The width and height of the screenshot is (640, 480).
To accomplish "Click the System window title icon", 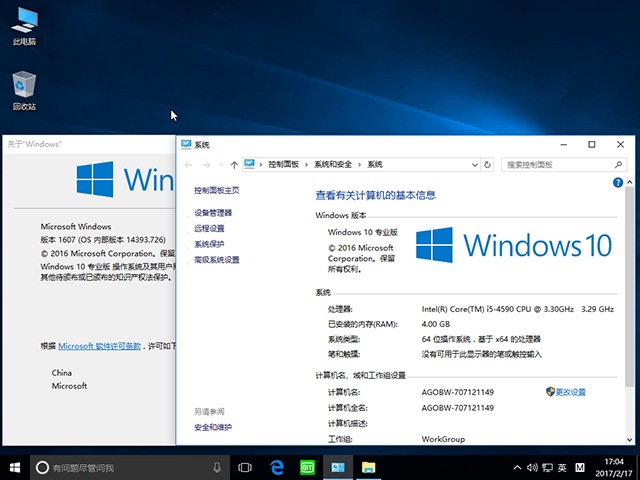I will tap(186, 144).
